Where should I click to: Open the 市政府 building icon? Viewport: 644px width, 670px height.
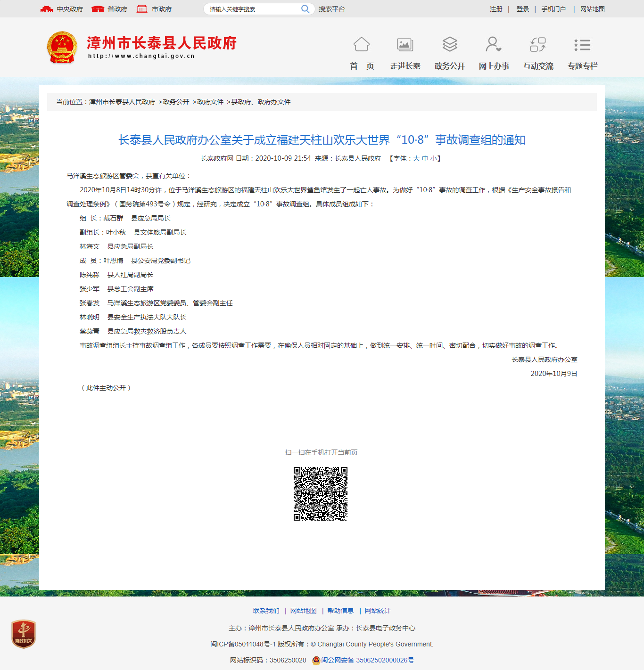tap(142, 9)
